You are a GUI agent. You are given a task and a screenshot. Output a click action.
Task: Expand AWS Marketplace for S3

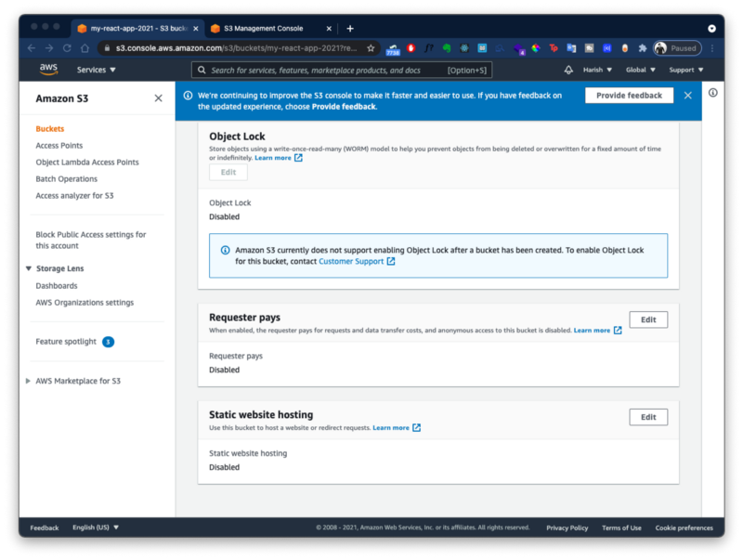coord(28,381)
